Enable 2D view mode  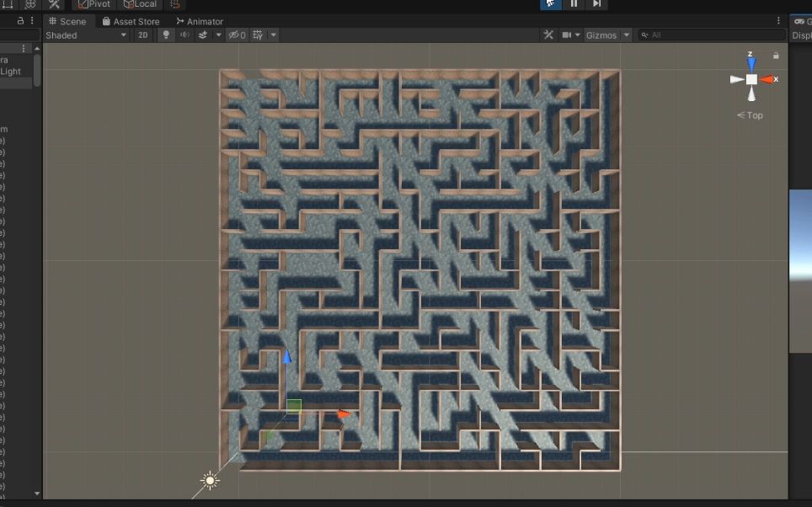pos(142,35)
